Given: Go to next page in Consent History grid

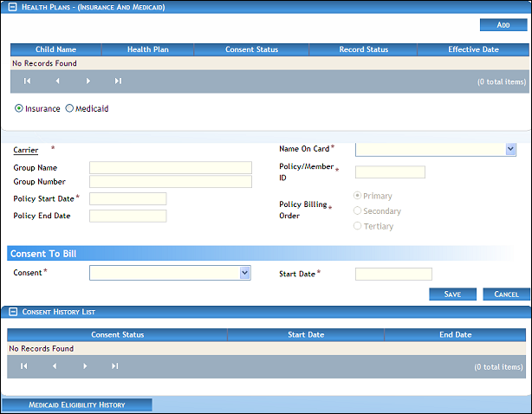Looking at the screenshot, I should pyautogui.click(x=85, y=366).
